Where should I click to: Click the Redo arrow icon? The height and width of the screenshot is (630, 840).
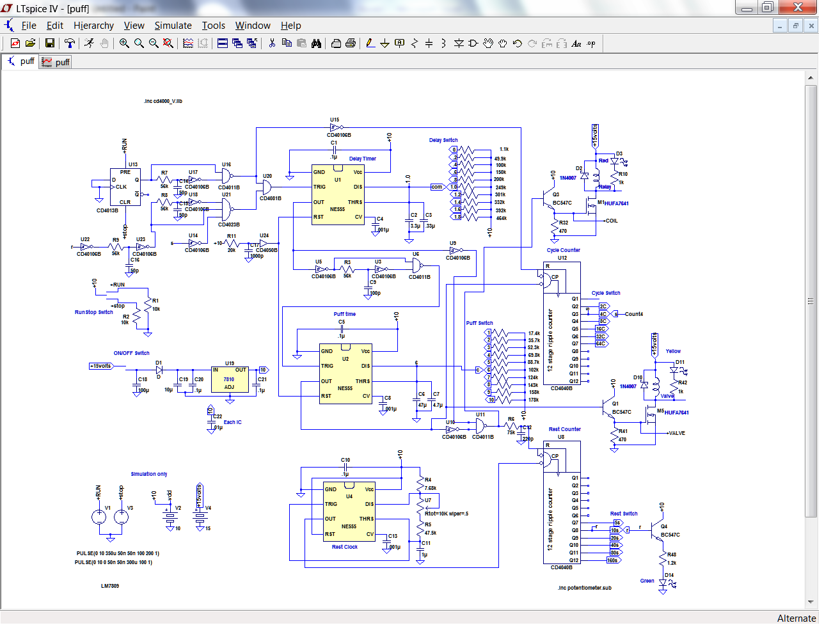pos(532,43)
